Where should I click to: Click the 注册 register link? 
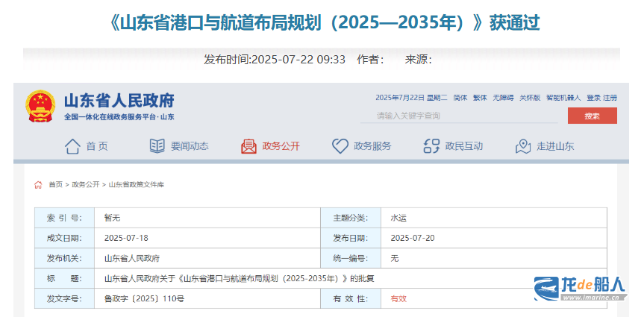(x=610, y=98)
